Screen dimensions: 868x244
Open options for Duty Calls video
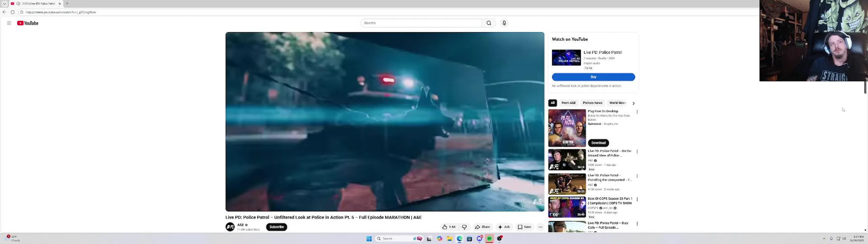click(637, 224)
